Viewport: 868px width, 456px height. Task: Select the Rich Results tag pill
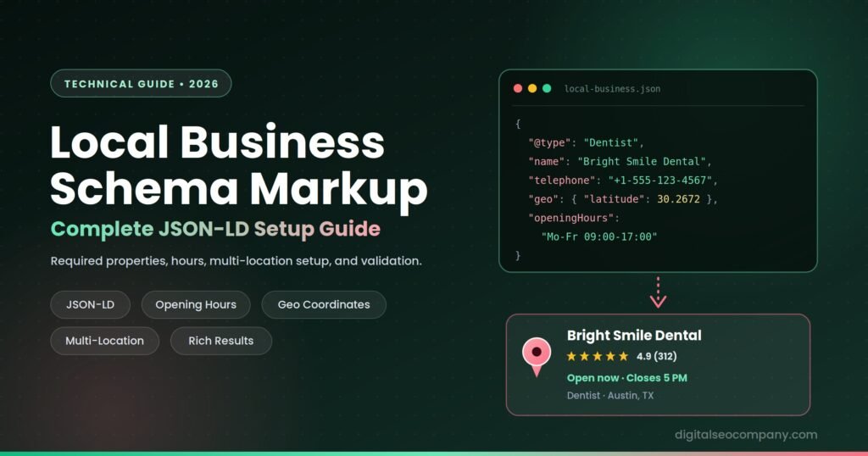(221, 341)
